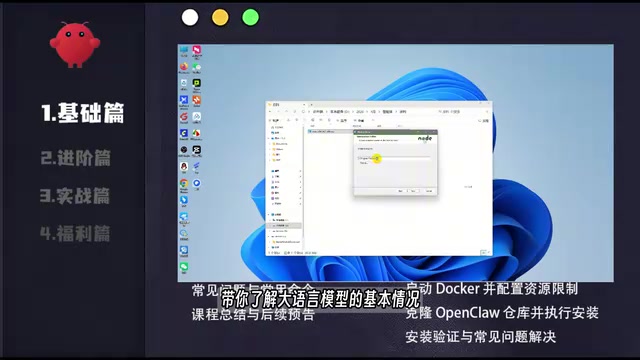Open the CapCut desktop shortcut
This screenshot has height=360, width=640.
point(197,151)
